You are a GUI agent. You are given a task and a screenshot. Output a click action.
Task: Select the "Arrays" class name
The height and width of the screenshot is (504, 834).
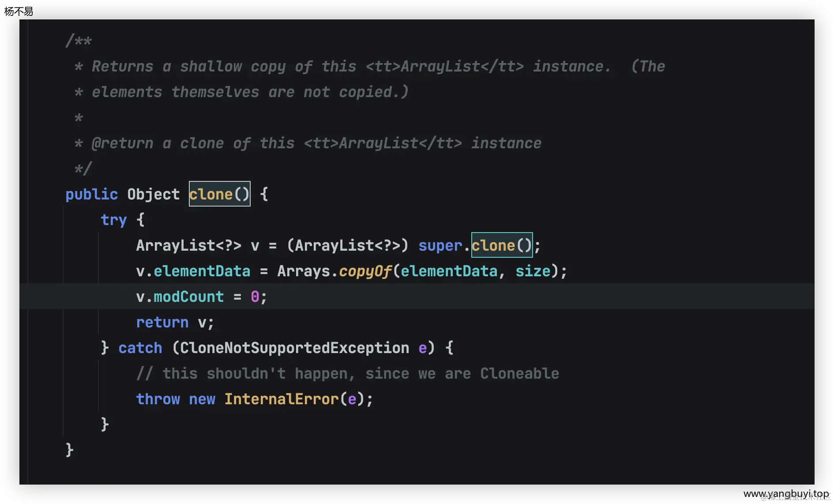[x=304, y=271]
